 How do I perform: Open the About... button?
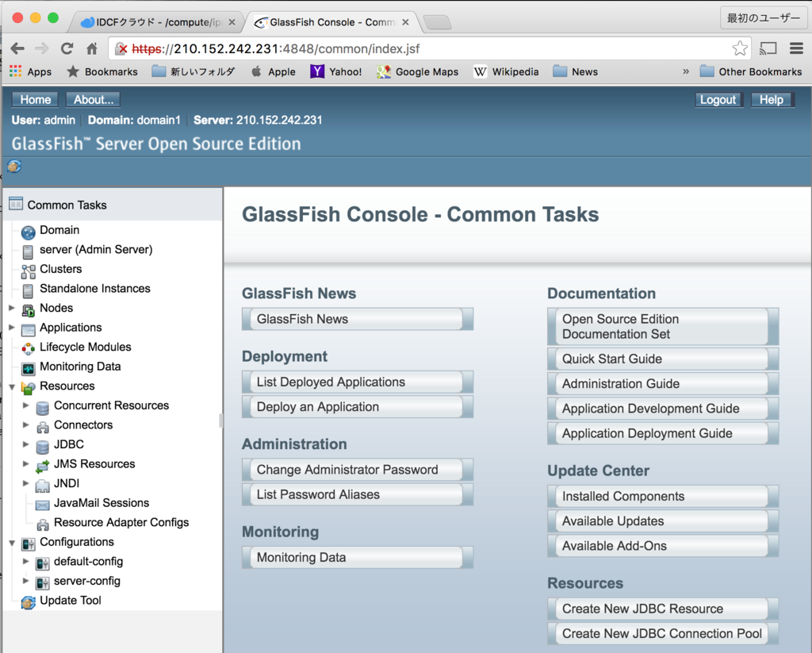(x=94, y=99)
